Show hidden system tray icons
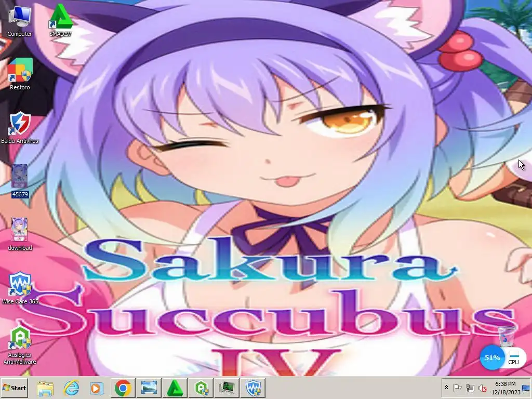 point(446,388)
